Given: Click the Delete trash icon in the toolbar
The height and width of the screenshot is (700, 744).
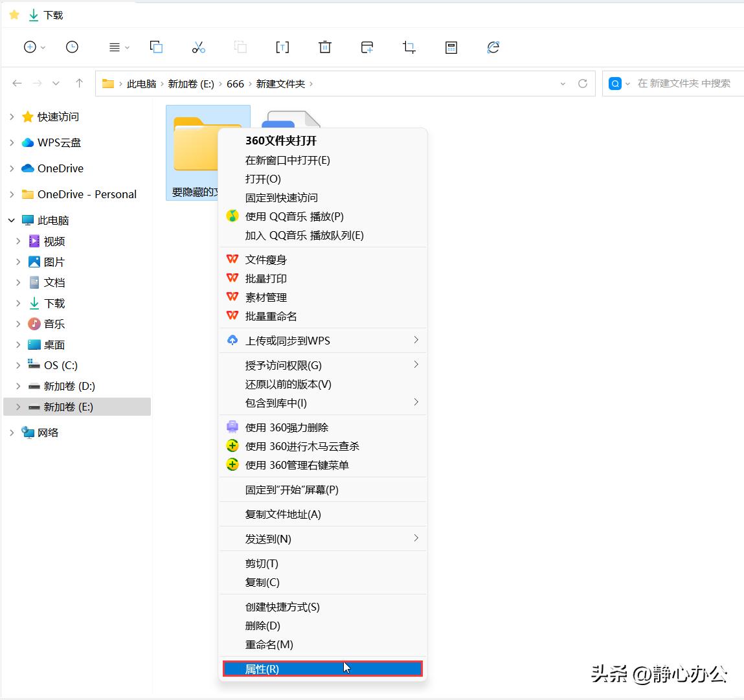Looking at the screenshot, I should click(324, 47).
